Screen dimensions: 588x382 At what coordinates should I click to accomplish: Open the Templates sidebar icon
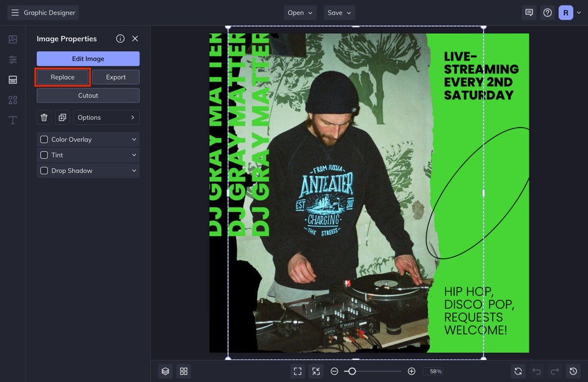tap(12, 80)
